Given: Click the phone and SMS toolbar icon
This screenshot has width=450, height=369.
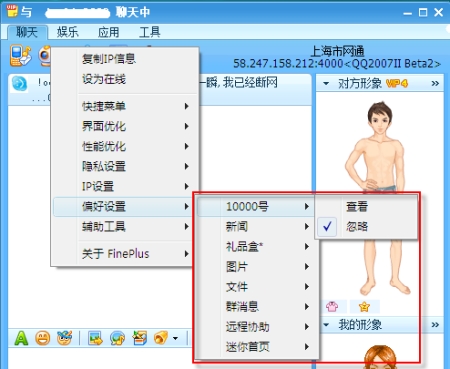Looking at the screenshot, I should (x=20, y=55).
